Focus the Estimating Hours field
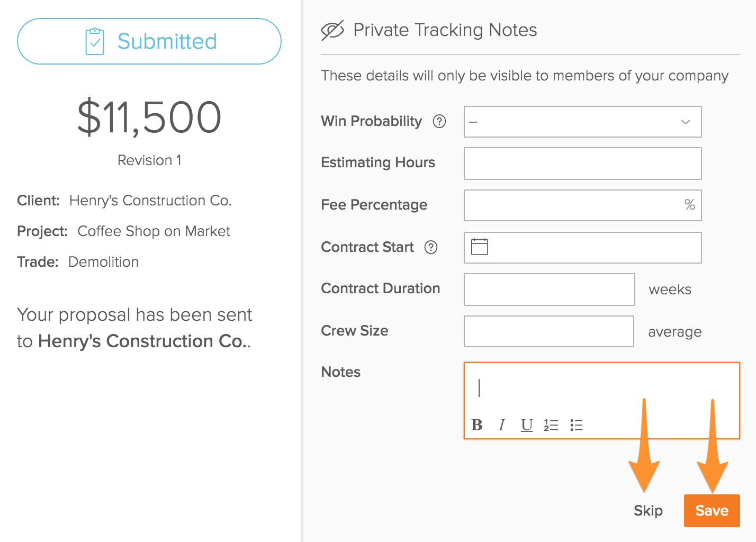Screen dimensions: 756x542 (x=582, y=164)
